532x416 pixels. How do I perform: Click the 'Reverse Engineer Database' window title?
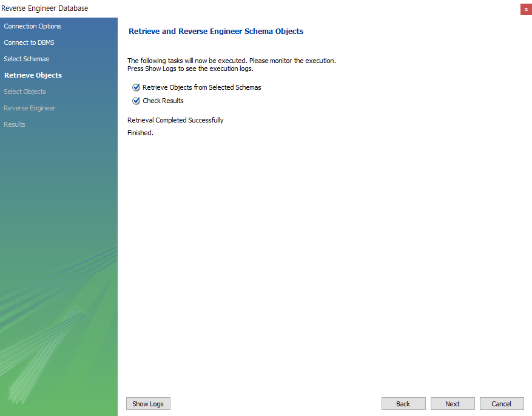[x=45, y=8]
